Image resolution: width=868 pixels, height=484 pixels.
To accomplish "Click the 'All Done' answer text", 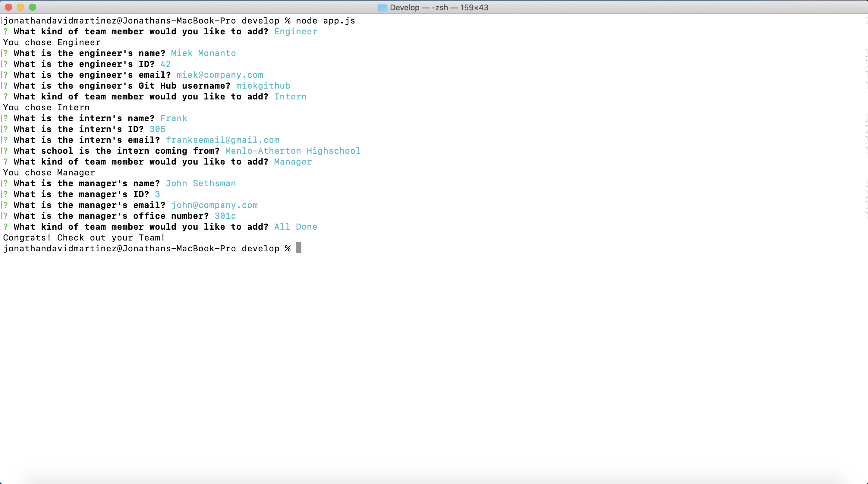I will tap(295, 227).
